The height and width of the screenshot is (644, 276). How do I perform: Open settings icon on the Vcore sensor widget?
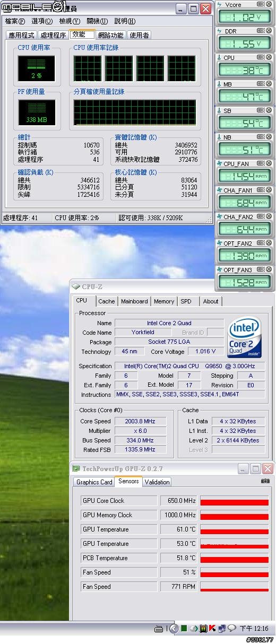(261, 4)
